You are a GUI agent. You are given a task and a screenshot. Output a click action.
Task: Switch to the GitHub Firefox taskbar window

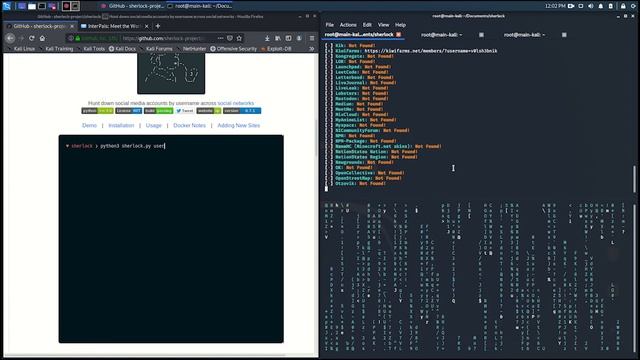click(x=132, y=6)
